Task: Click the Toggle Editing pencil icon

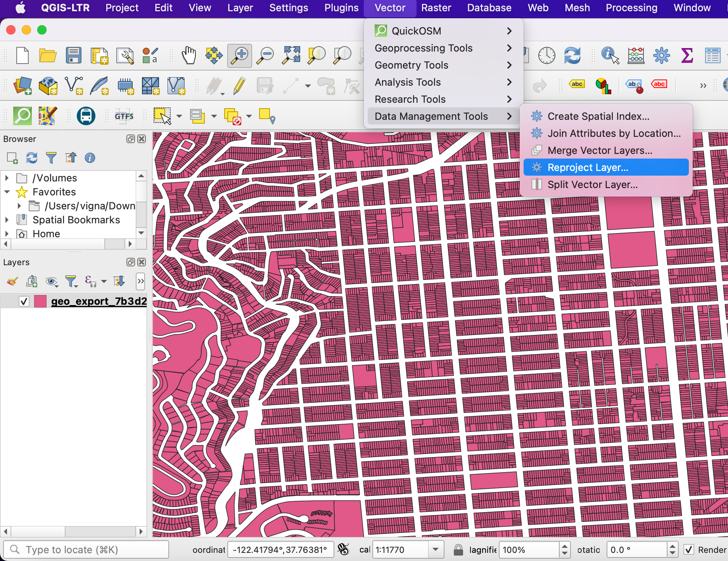Action: coord(239,86)
